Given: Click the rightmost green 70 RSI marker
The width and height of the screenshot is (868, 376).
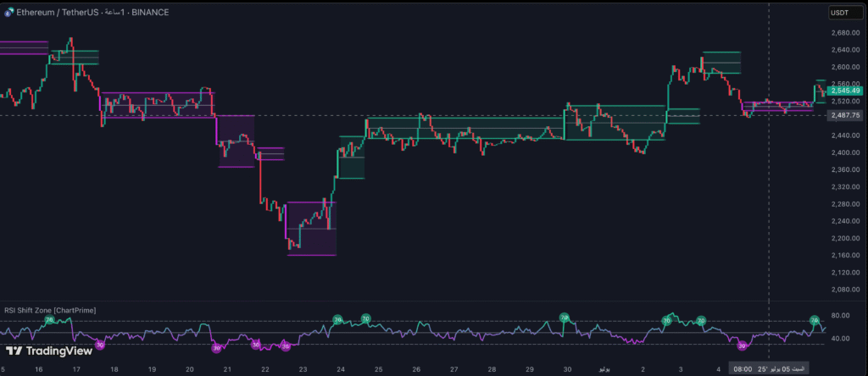Looking at the screenshot, I should (x=815, y=321).
